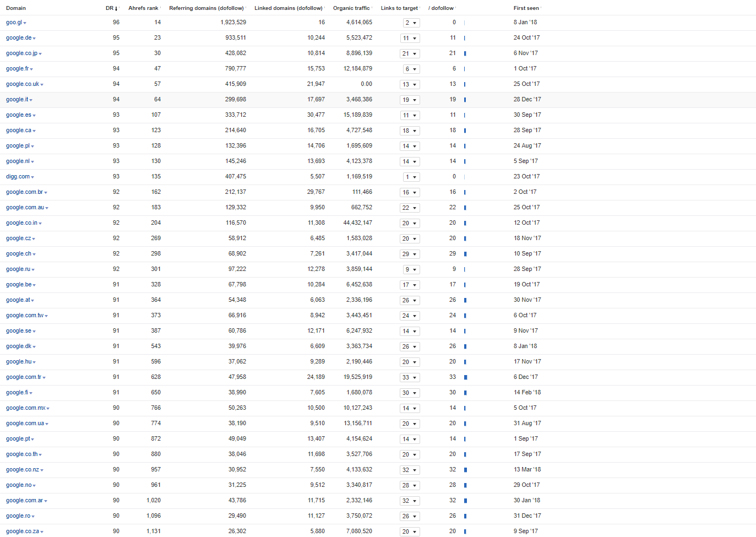Click the first seen date "13 Mar '18"
The image size is (756, 537).
[x=527, y=469]
